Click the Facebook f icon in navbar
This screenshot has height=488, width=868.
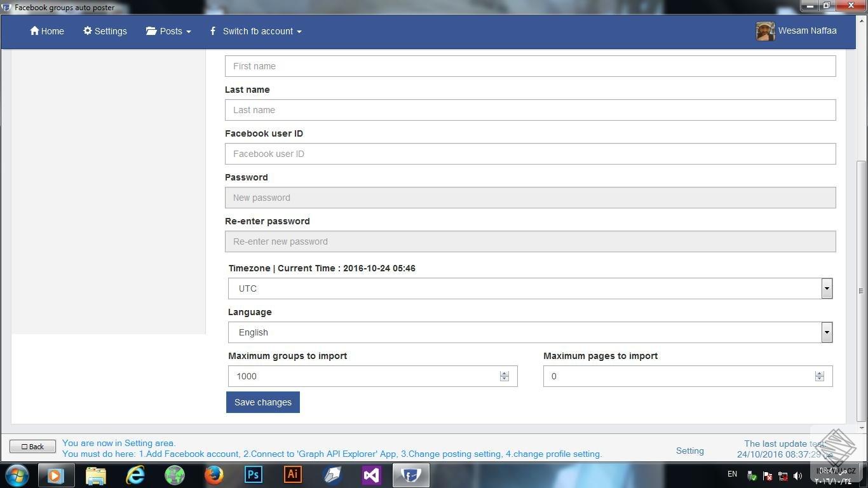(x=213, y=30)
